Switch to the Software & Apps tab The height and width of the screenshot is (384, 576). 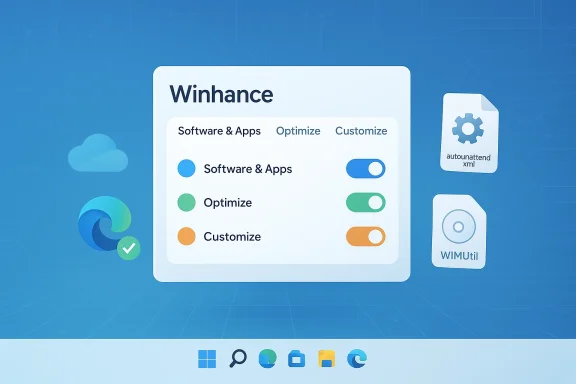tap(219, 131)
